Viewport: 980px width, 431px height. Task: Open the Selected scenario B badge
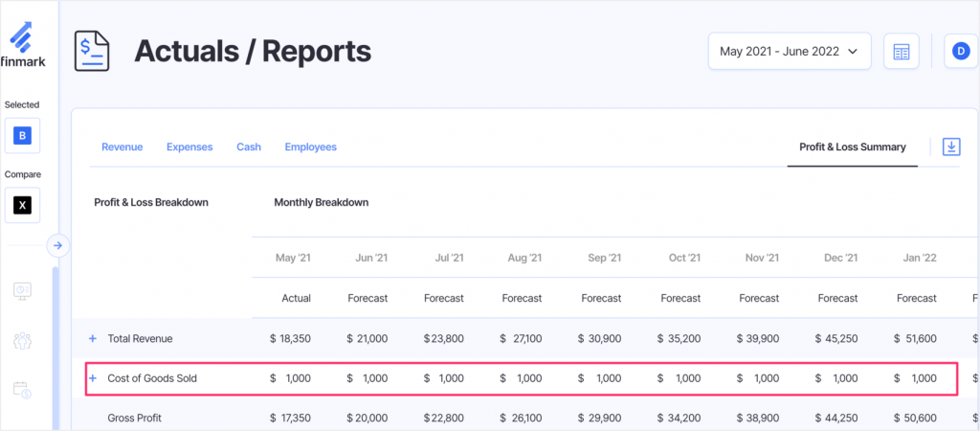pyautogui.click(x=23, y=136)
